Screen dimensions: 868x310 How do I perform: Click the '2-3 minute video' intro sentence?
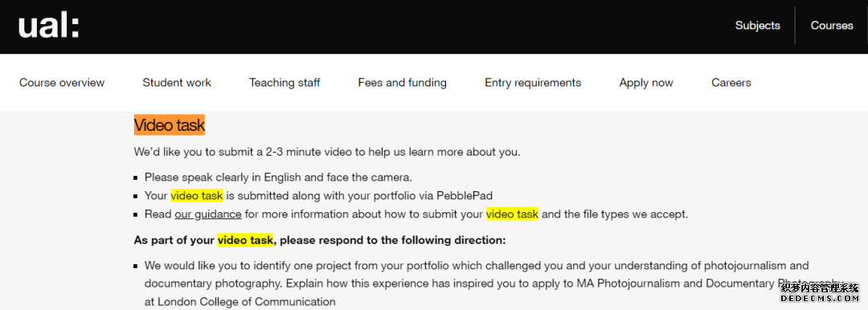click(x=327, y=152)
